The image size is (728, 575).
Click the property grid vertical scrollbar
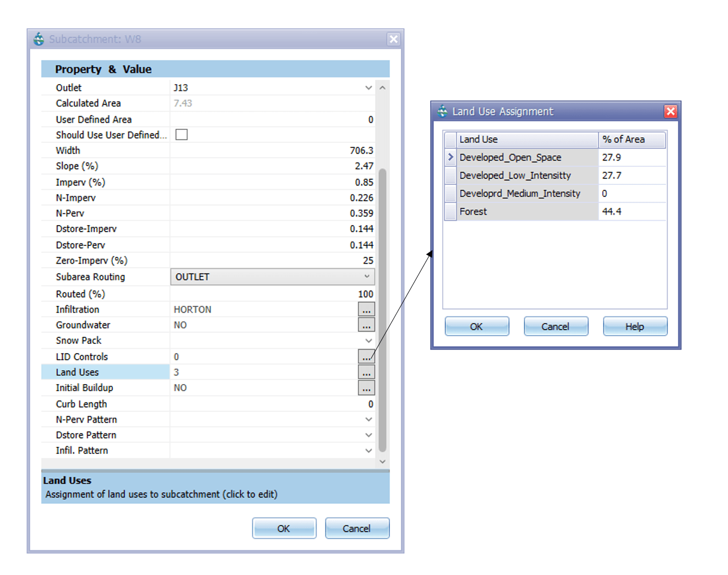382,308
